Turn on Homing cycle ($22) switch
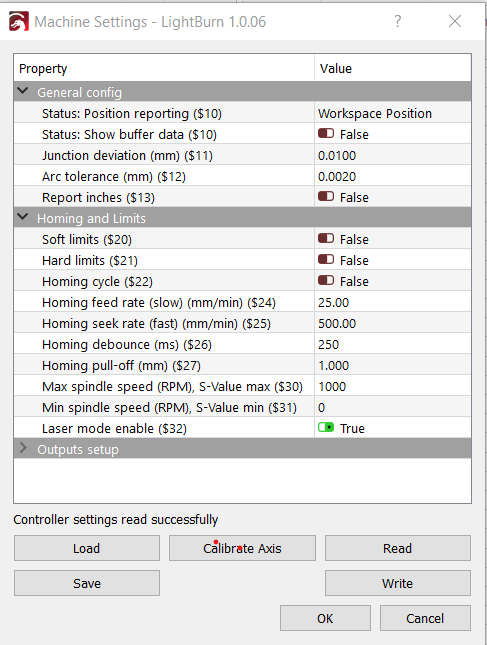The width and height of the screenshot is (487, 645). tap(326, 281)
